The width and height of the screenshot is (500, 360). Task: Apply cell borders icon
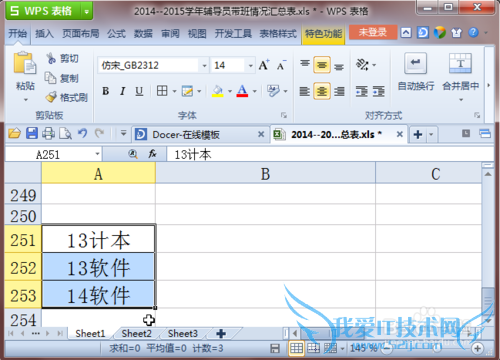point(162,91)
